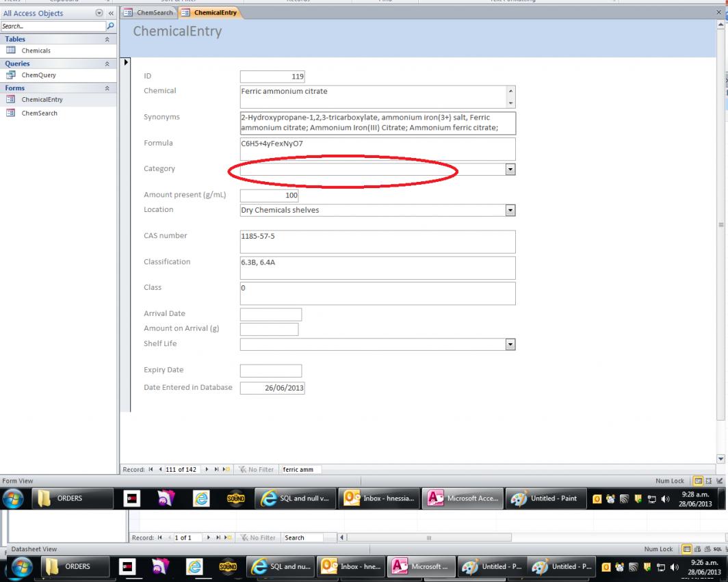
Task: Collapse the Forms group chevron
Action: pyautogui.click(x=107, y=88)
